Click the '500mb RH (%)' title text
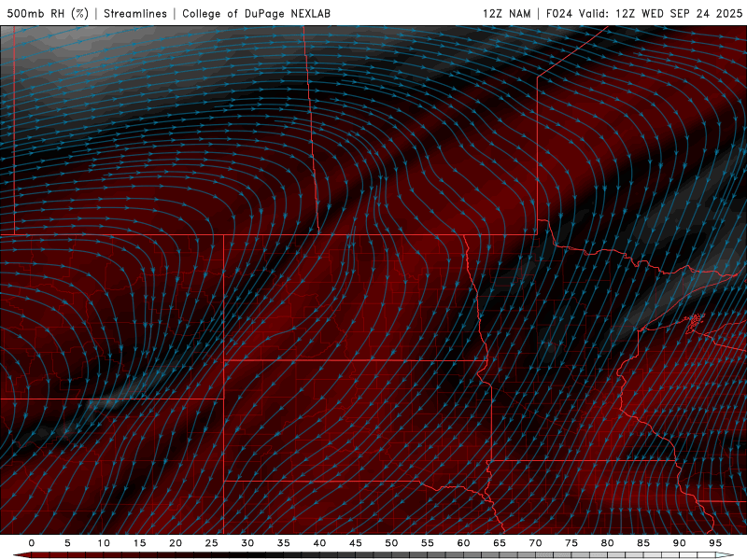 48,13
